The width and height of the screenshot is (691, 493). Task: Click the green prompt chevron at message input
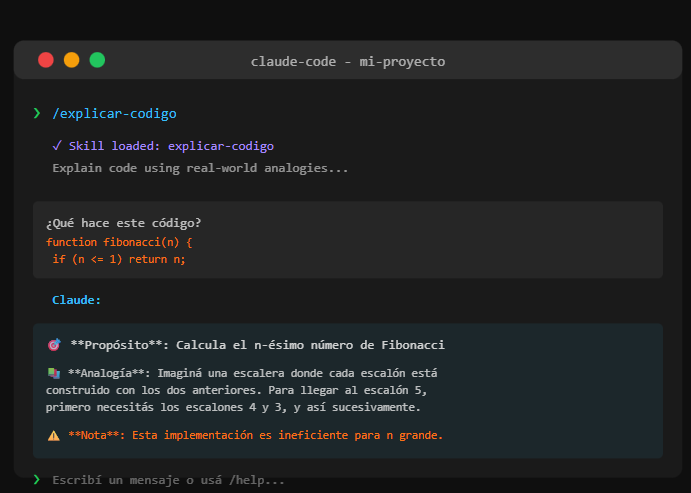pyautogui.click(x=37, y=479)
